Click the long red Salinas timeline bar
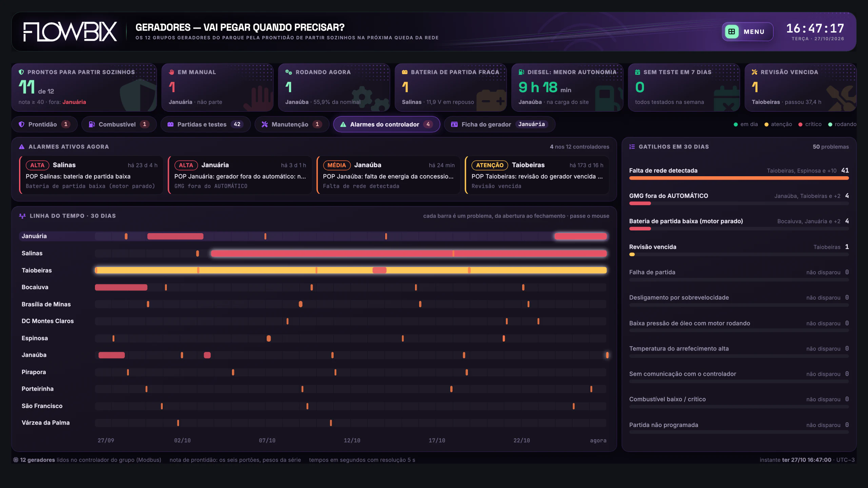 pos(409,253)
